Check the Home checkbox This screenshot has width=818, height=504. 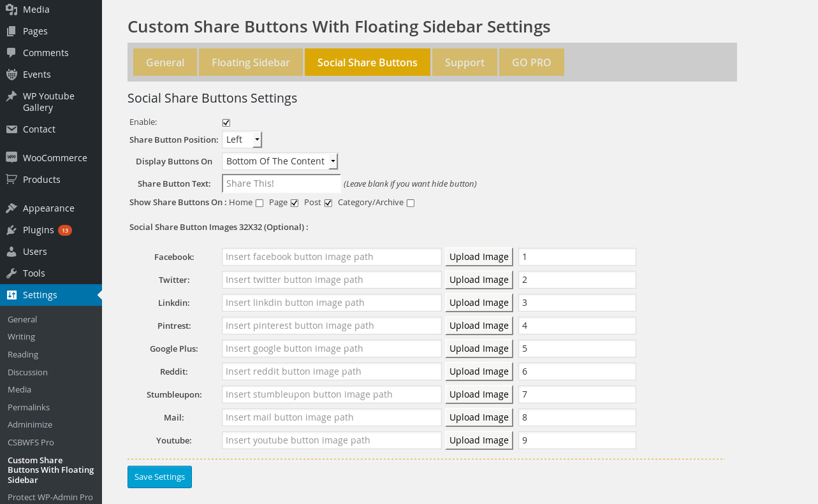coord(259,203)
